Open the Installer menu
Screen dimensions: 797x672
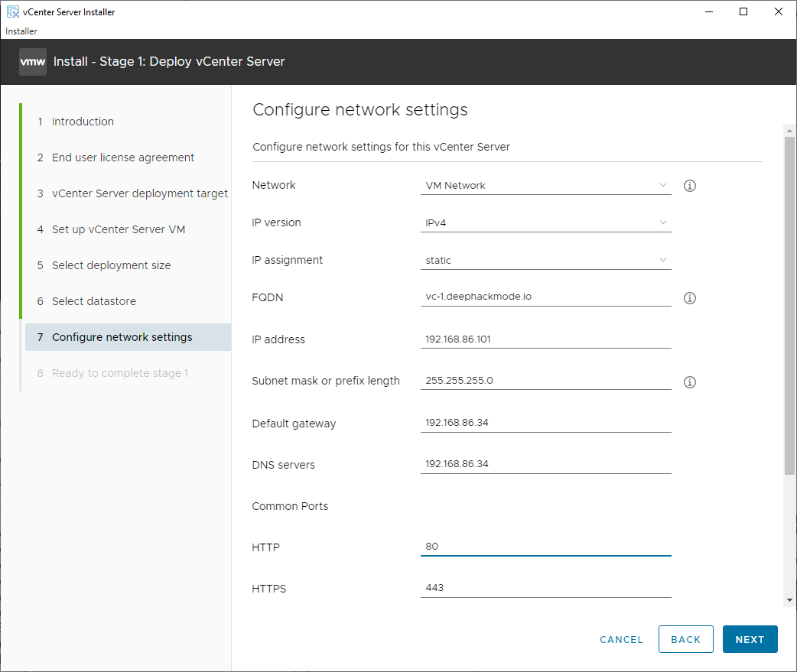21,31
